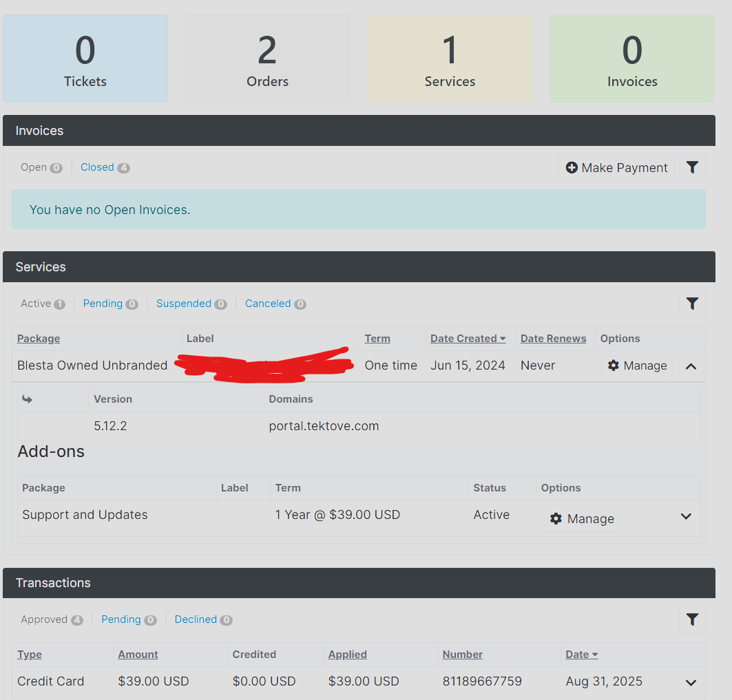
Task: Sort transactions by Amount column header
Action: pyautogui.click(x=138, y=655)
